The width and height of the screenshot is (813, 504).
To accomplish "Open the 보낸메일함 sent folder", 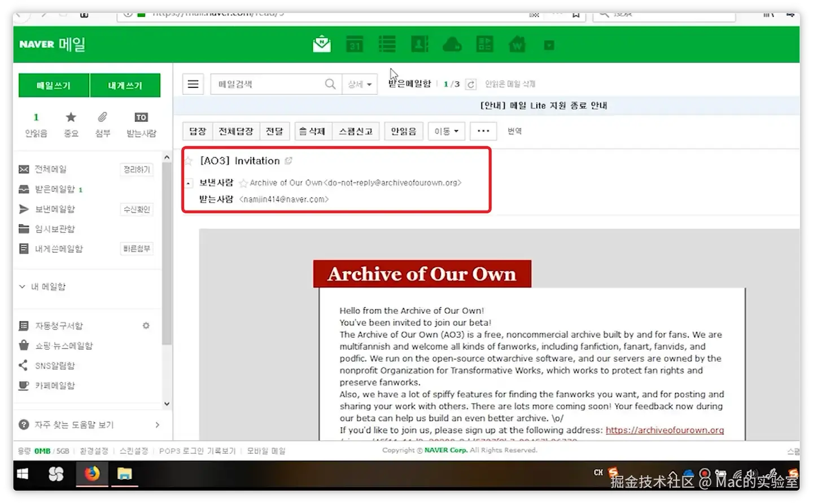I will pyautogui.click(x=55, y=209).
